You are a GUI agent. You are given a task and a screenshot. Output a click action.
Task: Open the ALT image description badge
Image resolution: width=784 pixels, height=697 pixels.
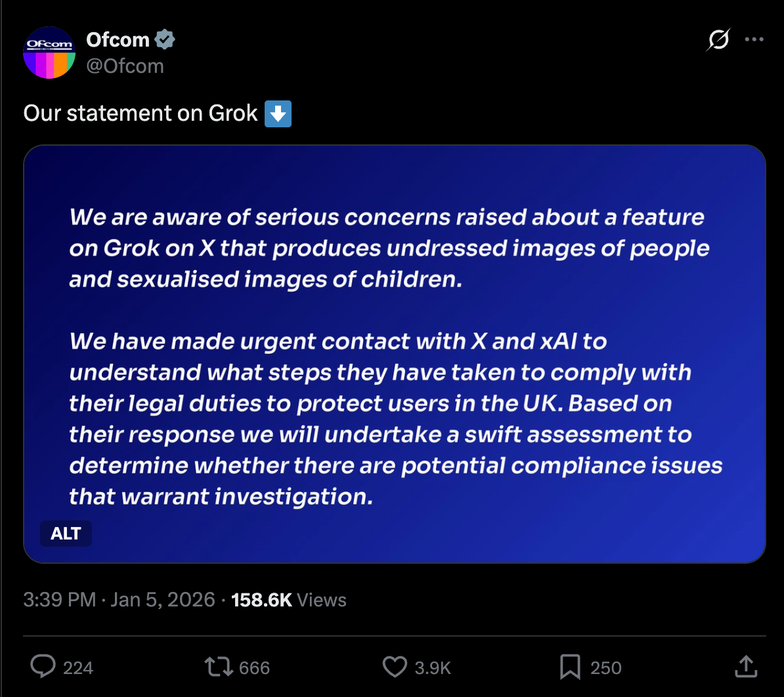click(66, 534)
